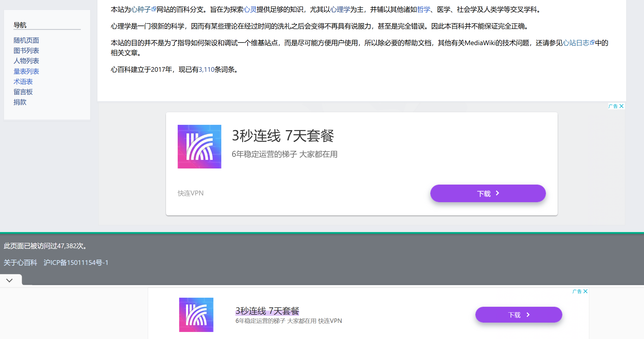
Task: Click the 下载 button in the bottom ad
Action: [x=518, y=314]
